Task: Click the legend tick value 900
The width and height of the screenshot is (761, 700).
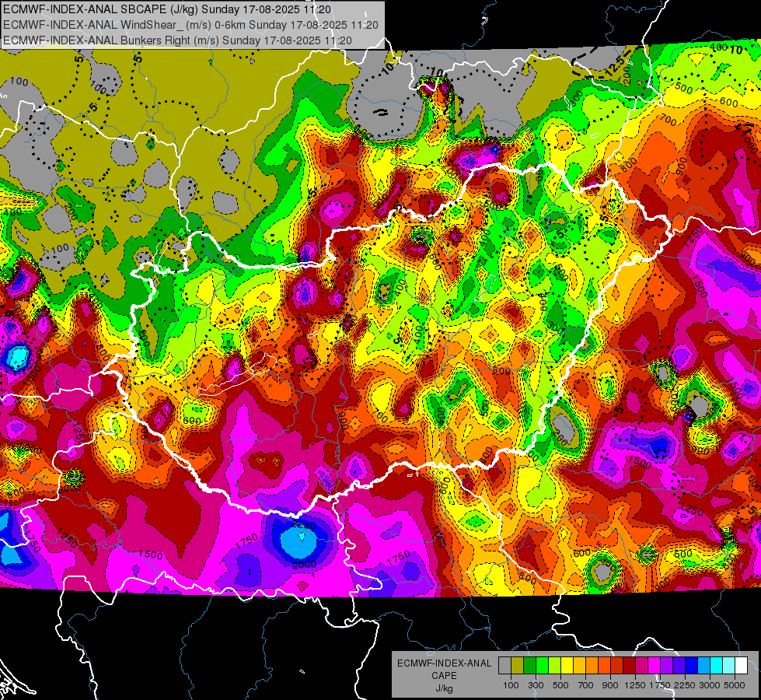Action: click(x=610, y=685)
